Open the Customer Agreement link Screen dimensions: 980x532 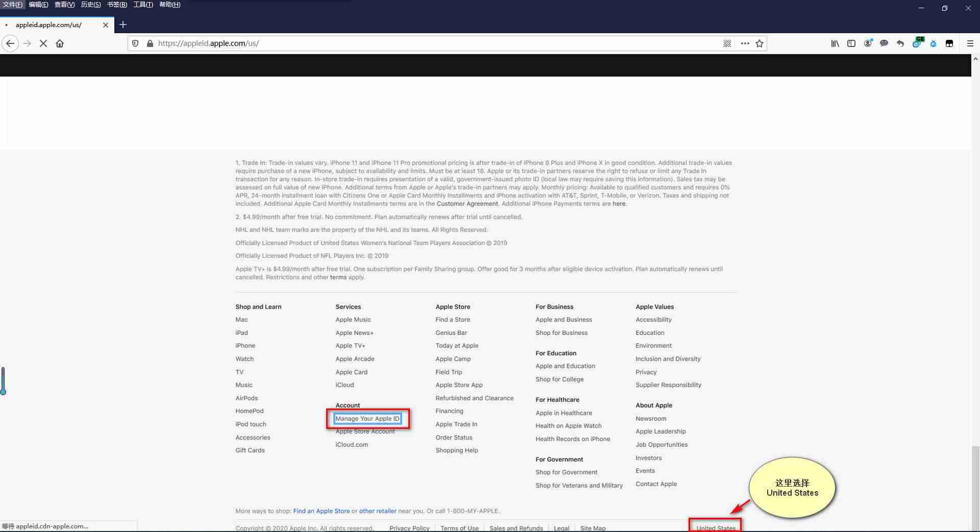[467, 204]
